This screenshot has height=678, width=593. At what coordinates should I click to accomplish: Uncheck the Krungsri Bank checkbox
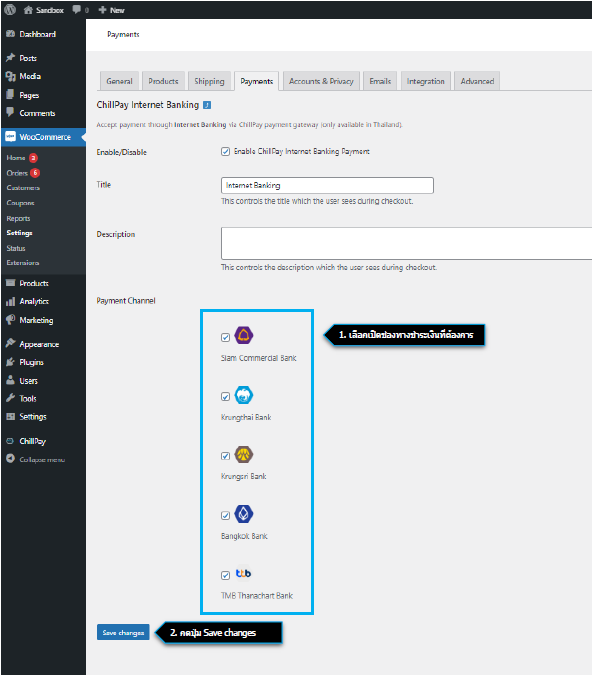pyautogui.click(x=225, y=456)
